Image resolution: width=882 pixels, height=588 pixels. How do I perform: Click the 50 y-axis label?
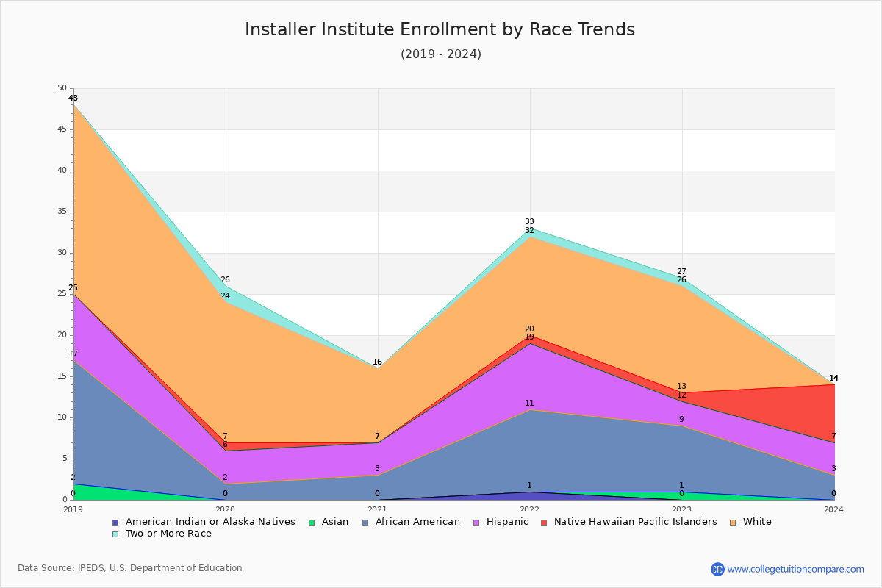[62, 88]
